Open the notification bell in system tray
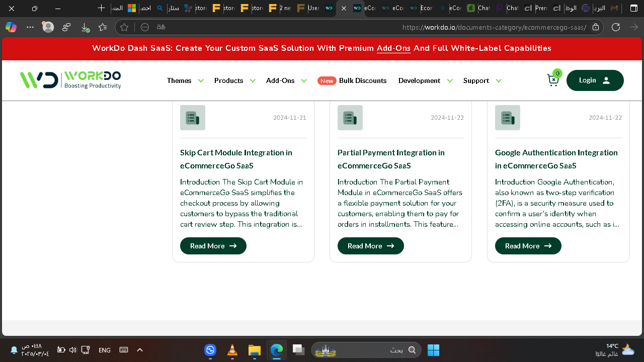This screenshot has height=362, width=644. (x=14, y=350)
